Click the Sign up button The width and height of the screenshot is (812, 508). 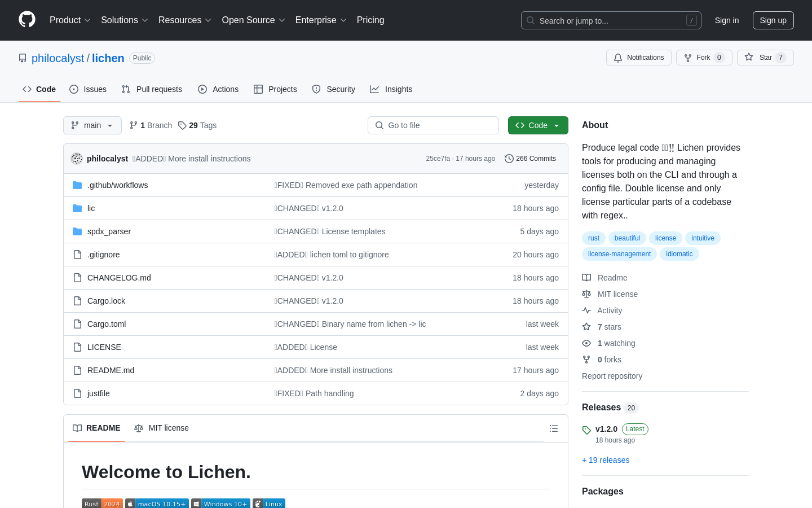773,20
